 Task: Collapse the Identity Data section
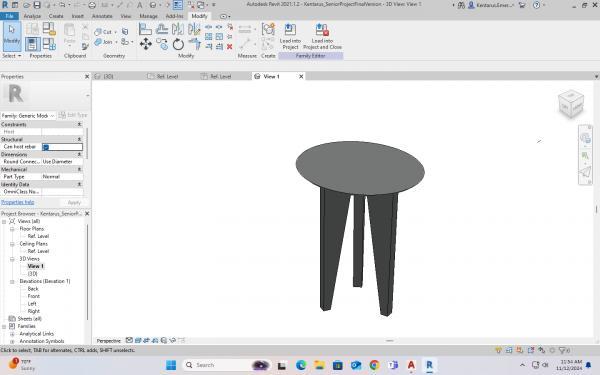pyautogui.click(x=80, y=184)
